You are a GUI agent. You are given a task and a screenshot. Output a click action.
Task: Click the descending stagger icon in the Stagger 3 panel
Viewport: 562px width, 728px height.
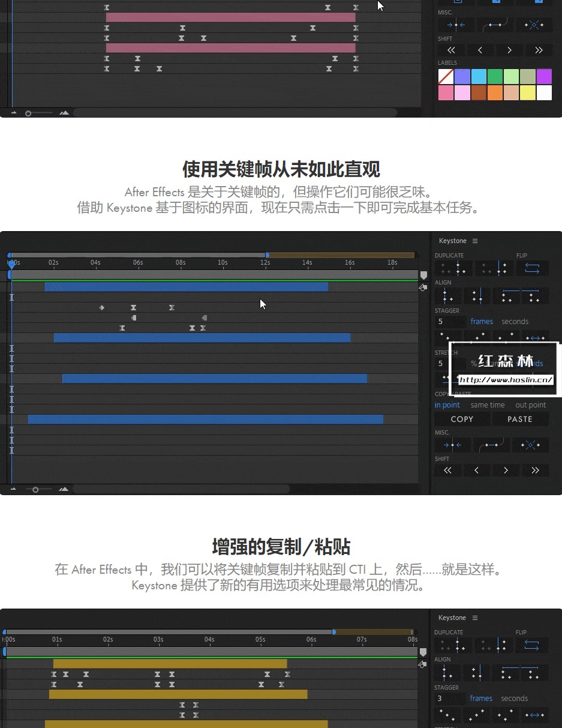[447, 715]
